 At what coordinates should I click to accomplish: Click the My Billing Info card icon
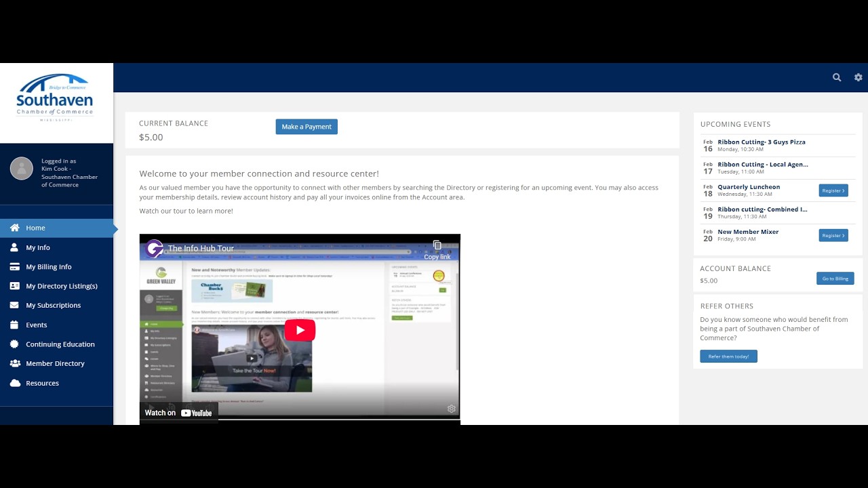14,266
